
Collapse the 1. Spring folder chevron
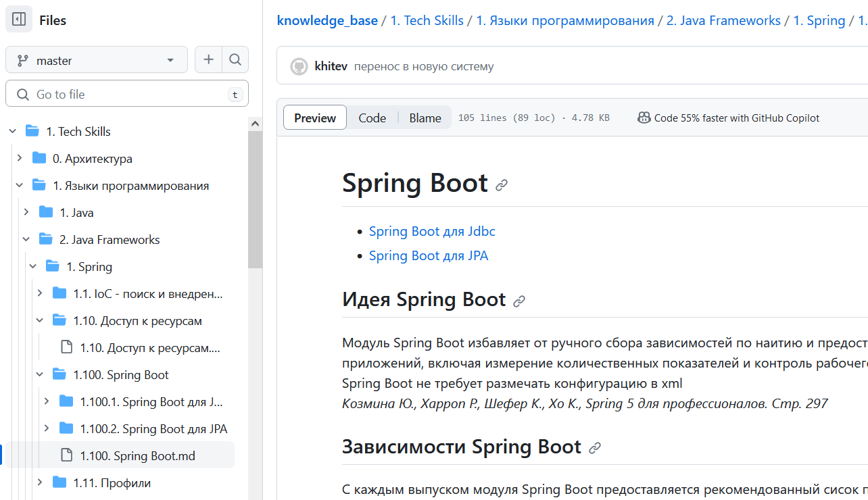tap(32, 266)
